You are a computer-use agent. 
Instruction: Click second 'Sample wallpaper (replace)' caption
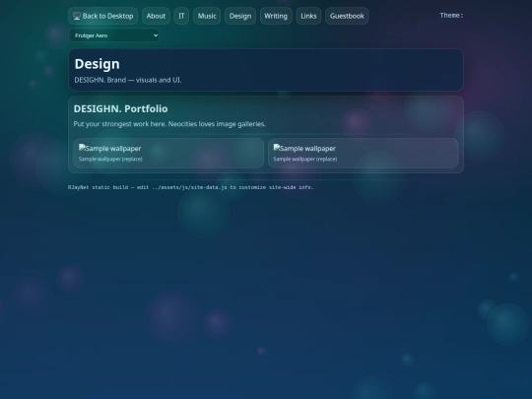coord(305,160)
